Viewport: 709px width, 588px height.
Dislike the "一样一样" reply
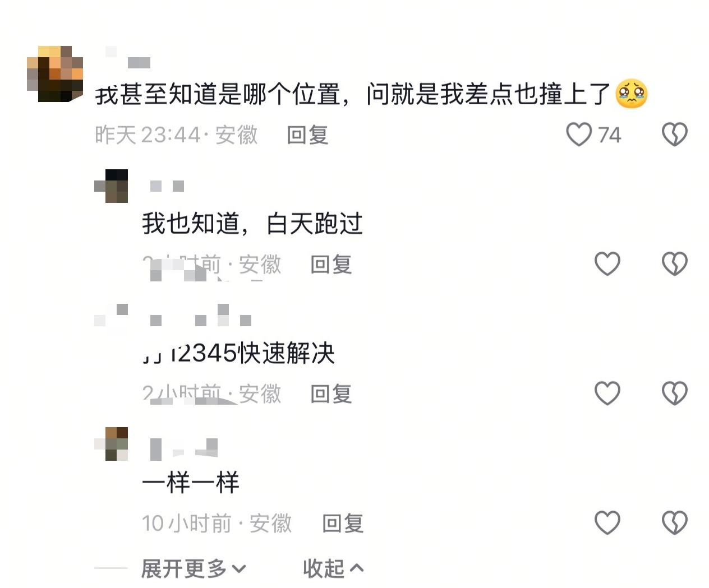click(674, 522)
